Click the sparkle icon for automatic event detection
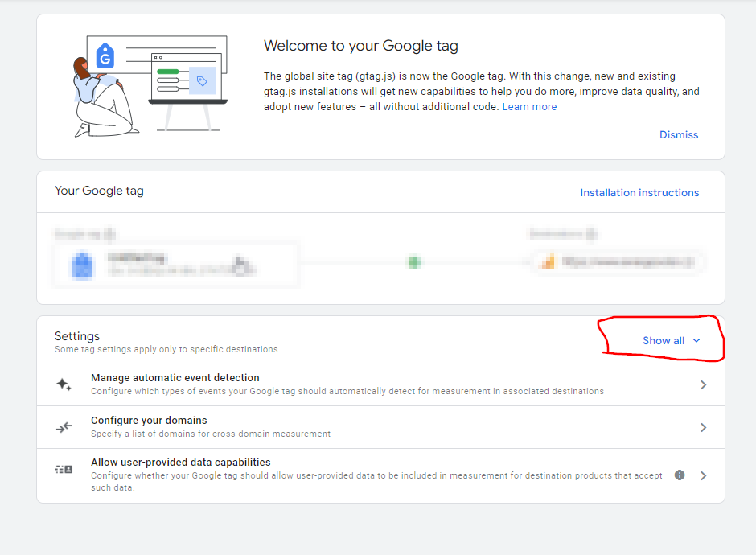Viewport: 756px width, 555px height. (64, 384)
